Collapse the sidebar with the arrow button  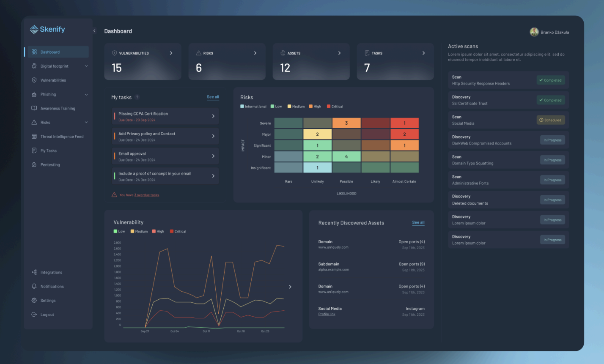pyautogui.click(x=94, y=31)
